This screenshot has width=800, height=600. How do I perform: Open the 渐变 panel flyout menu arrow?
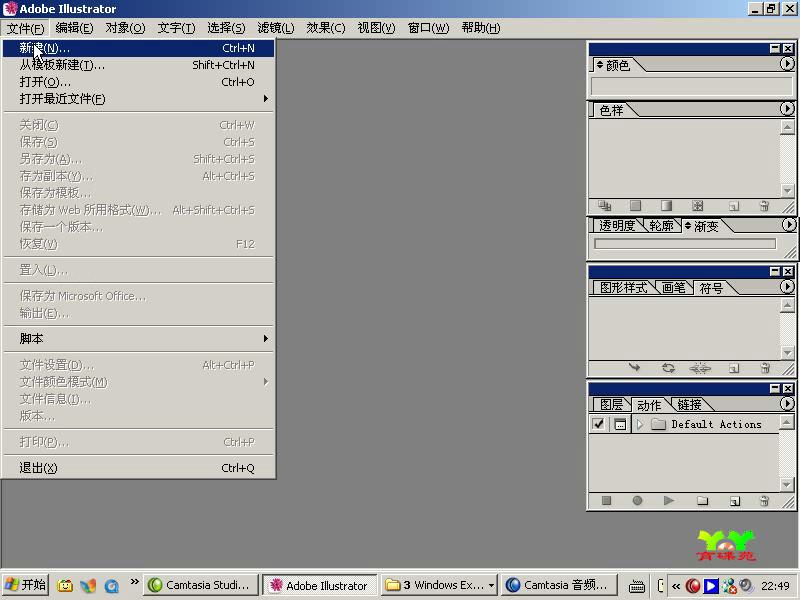[788, 224]
